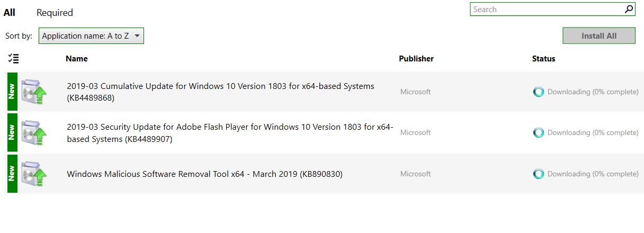The image size is (644, 233).
Task: Click the downloading spinner for KB4489868
Action: [539, 92]
